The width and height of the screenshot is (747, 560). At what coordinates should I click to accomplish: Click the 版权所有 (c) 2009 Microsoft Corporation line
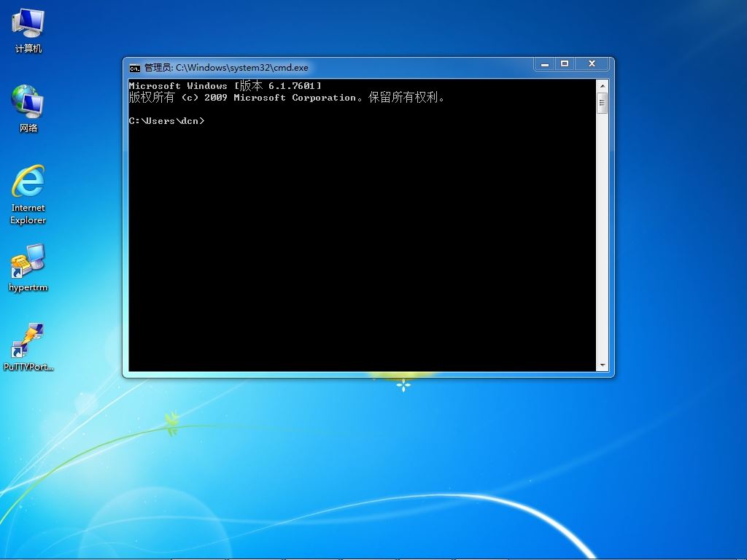tap(287, 98)
